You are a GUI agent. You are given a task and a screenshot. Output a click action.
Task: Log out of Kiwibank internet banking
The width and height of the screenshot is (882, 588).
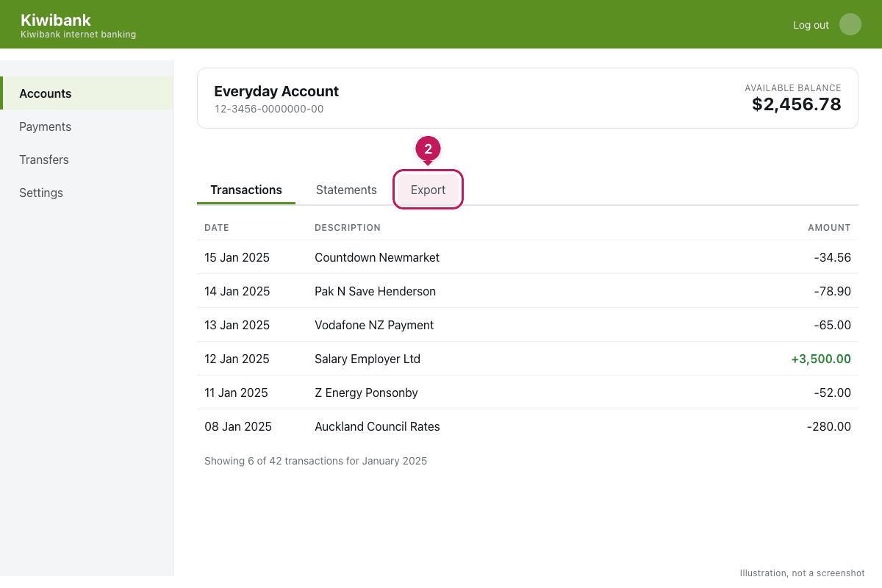coord(811,25)
